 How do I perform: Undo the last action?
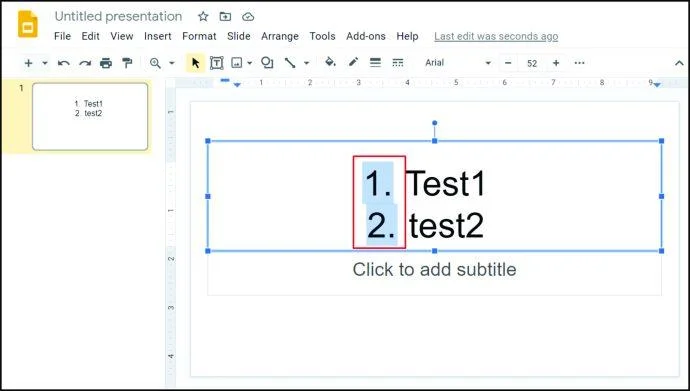point(64,63)
